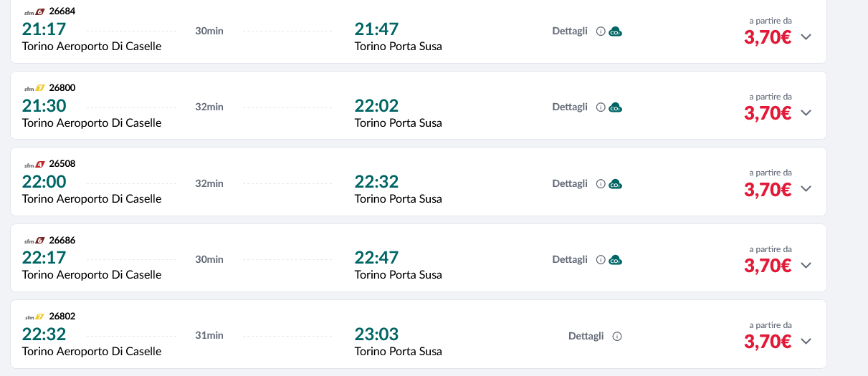
Task: Click the CO2 cloud icon for 21:30 train
Action: point(615,107)
